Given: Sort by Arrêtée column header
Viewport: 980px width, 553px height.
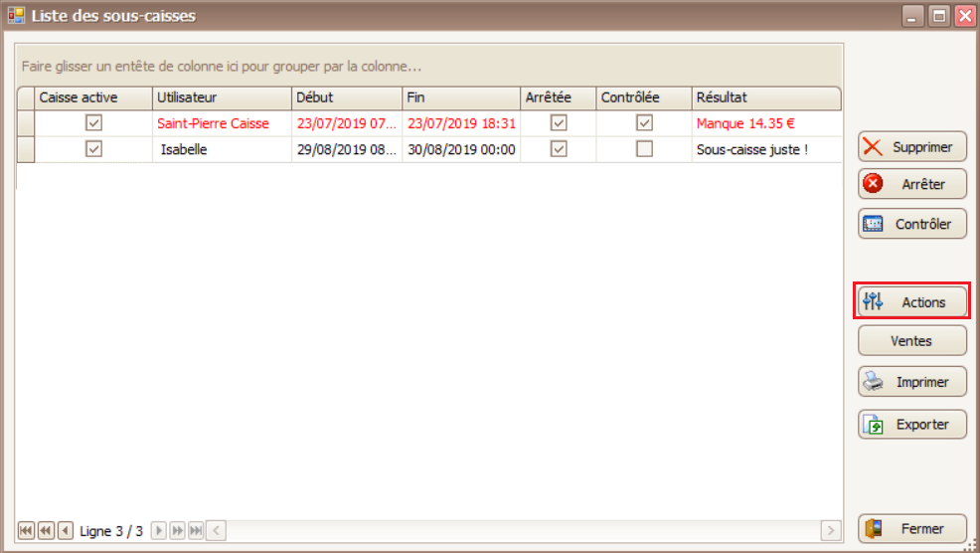Looking at the screenshot, I should click(x=559, y=97).
